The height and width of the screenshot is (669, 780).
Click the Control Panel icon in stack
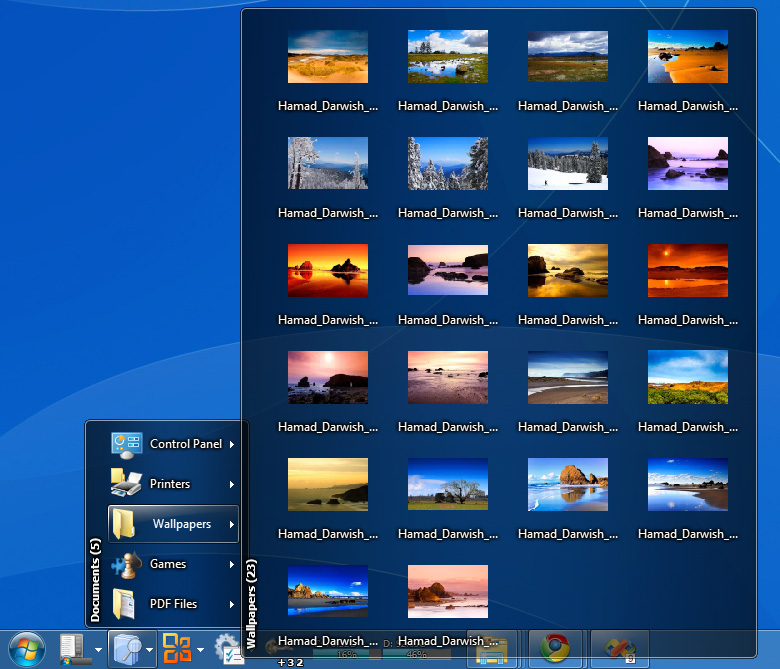click(x=126, y=445)
